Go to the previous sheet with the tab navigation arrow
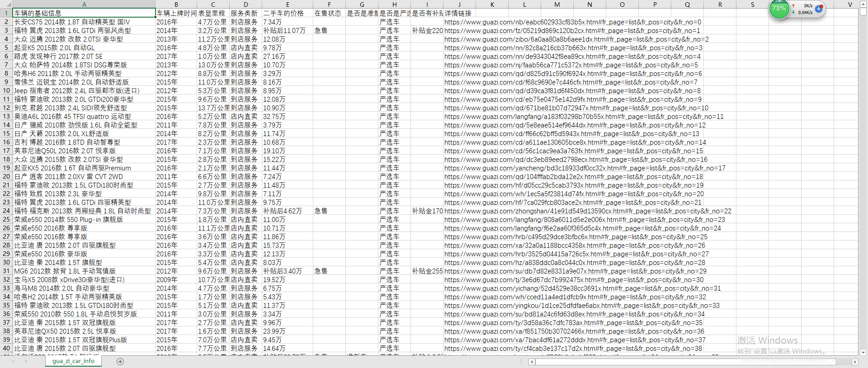 (13, 361)
